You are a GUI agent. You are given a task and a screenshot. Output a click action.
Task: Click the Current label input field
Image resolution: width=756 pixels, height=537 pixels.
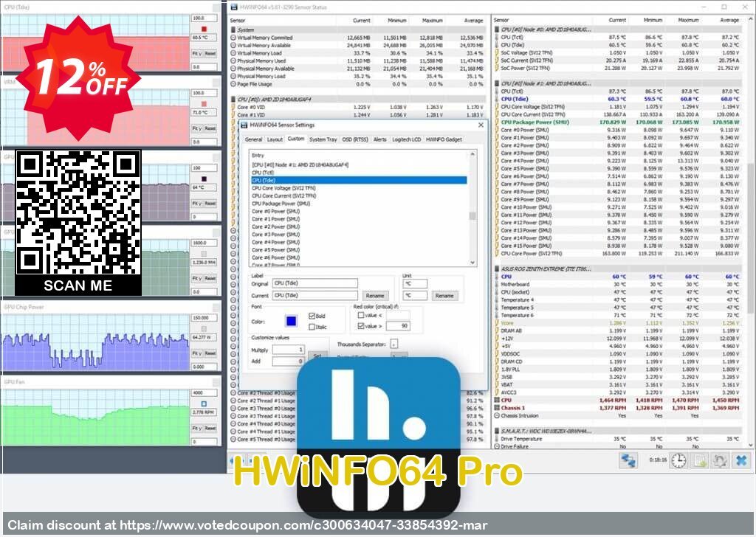[315, 296]
